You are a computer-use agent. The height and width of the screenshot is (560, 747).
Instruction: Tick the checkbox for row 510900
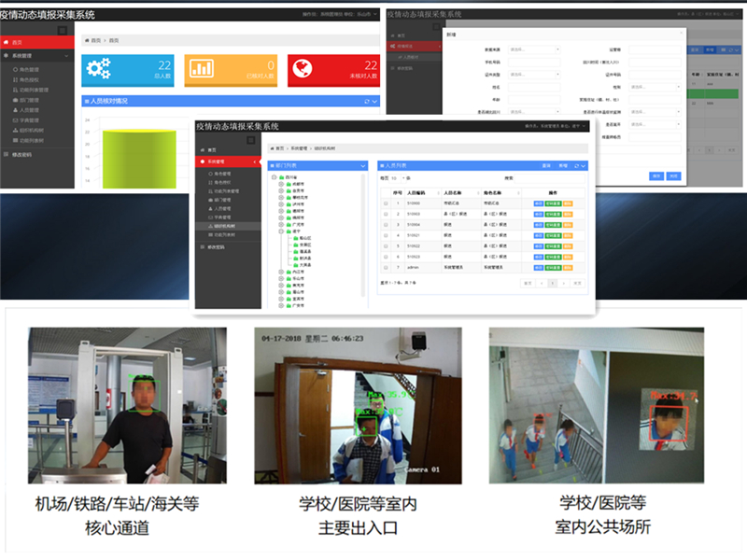(386, 203)
